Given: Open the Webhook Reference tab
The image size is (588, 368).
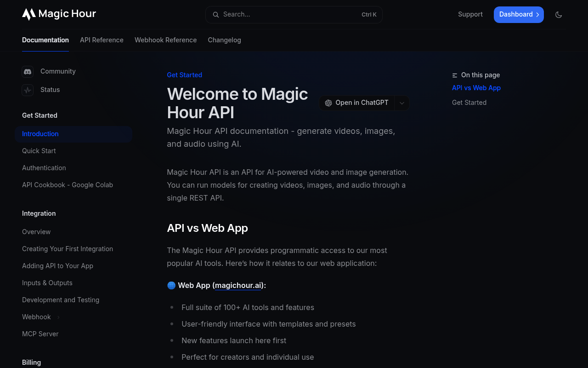Looking at the screenshot, I should point(165,40).
